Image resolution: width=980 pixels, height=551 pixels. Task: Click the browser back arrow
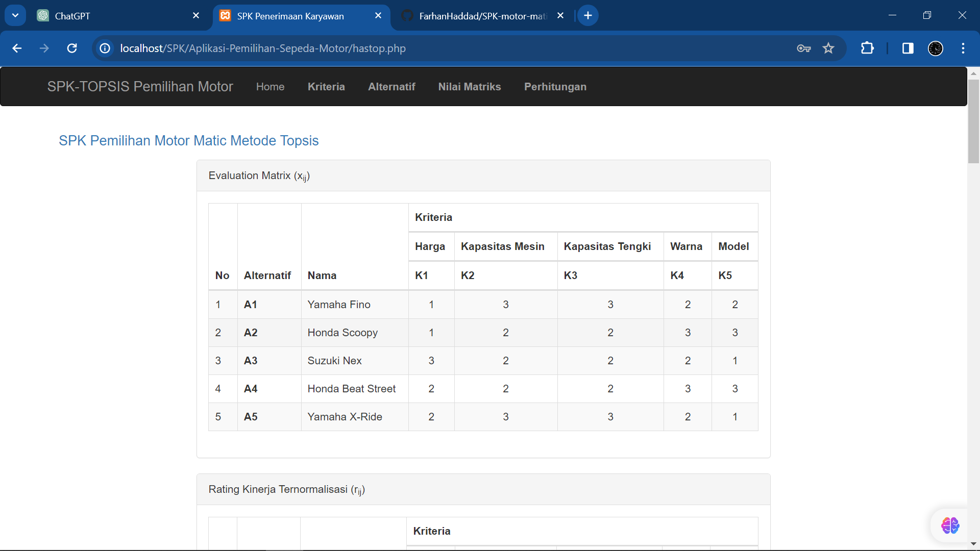17,48
